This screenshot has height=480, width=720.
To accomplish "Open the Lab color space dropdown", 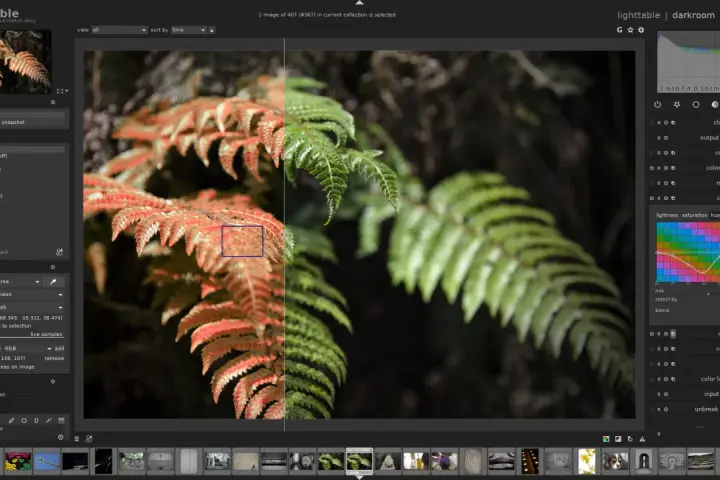I will click(x=31, y=307).
